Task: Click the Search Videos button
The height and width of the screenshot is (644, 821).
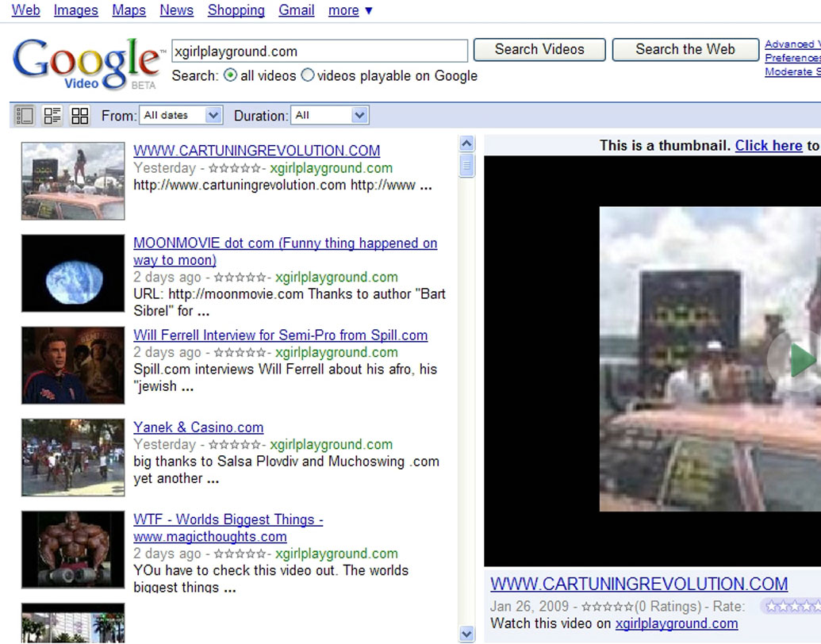Action: coord(539,49)
